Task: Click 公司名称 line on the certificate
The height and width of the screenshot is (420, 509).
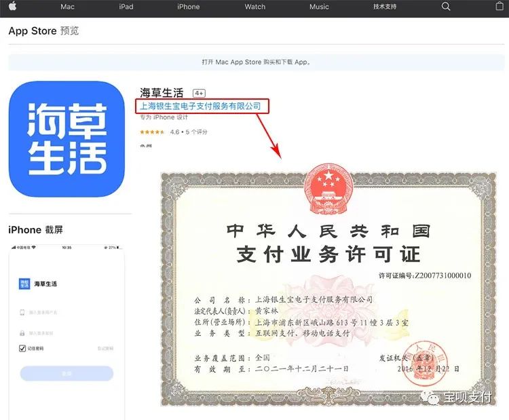Action: (x=284, y=300)
